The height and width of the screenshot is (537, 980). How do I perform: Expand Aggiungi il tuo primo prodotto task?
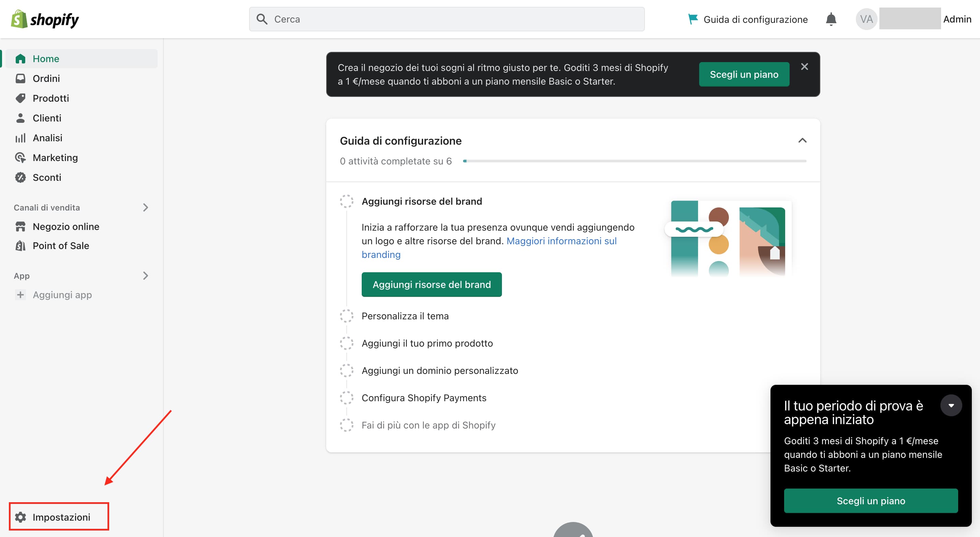coord(427,343)
